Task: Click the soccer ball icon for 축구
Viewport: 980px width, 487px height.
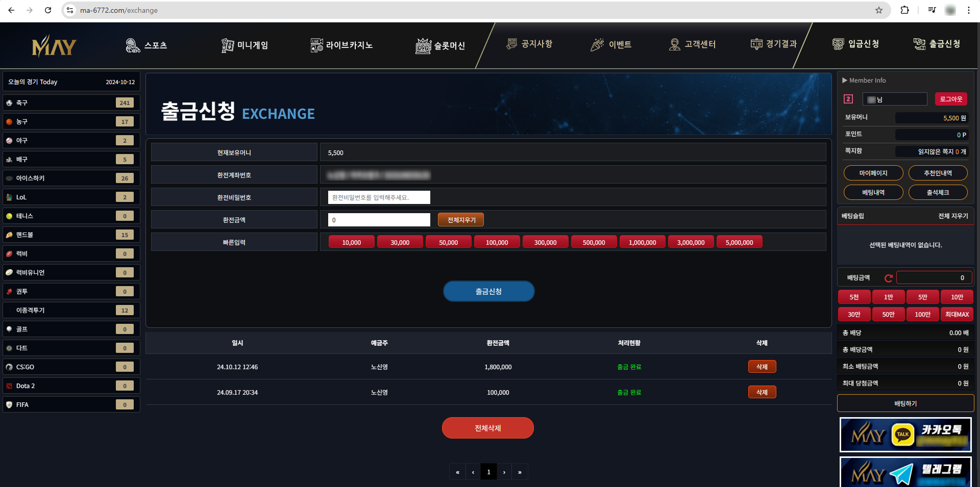Action: [x=9, y=103]
